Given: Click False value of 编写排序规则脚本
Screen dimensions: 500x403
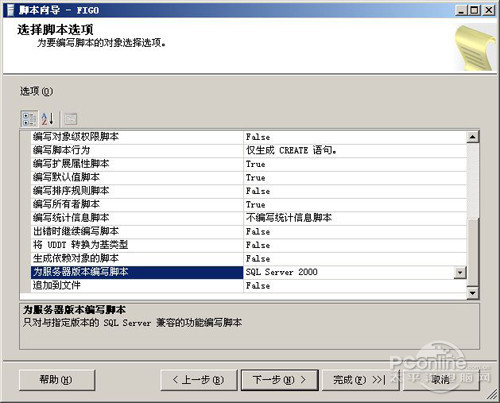Looking at the screenshot, I should 258,191.
